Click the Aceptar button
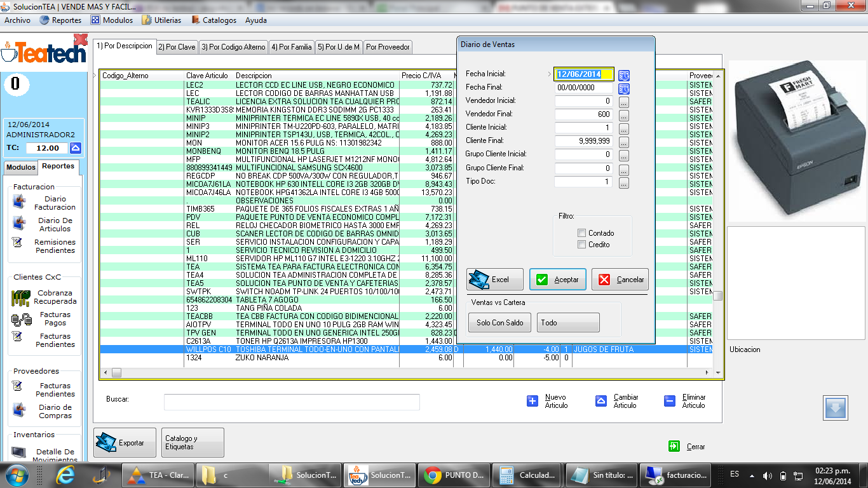Viewport: 868px width, 488px height. coord(557,279)
